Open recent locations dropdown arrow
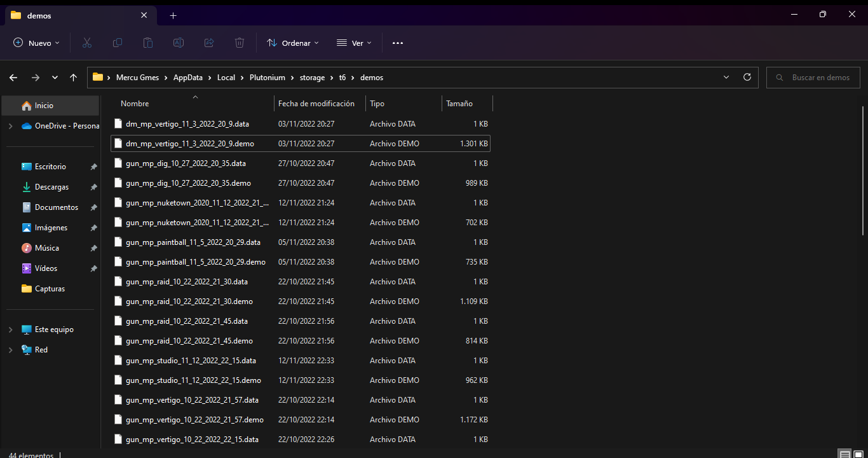This screenshot has height=458, width=868. [55, 78]
